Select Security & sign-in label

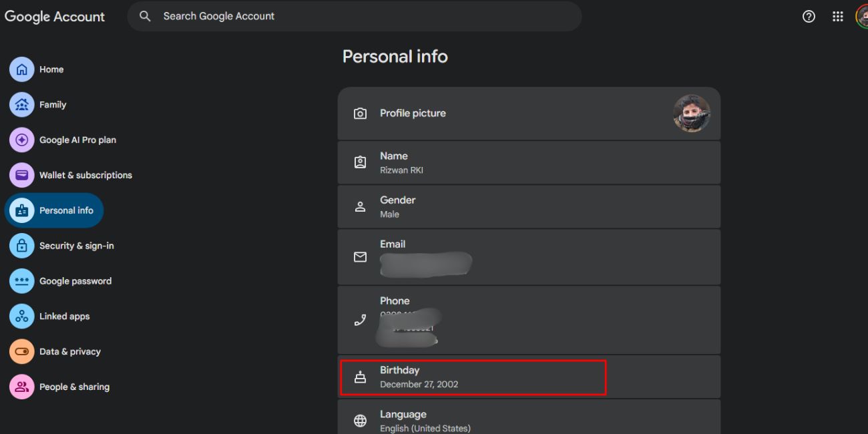coord(76,246)
